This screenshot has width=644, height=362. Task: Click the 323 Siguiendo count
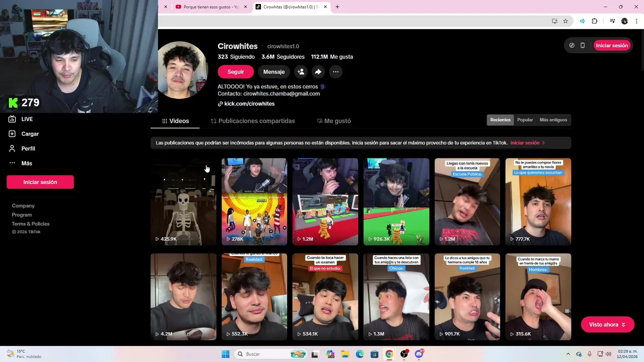click(236, 57)
